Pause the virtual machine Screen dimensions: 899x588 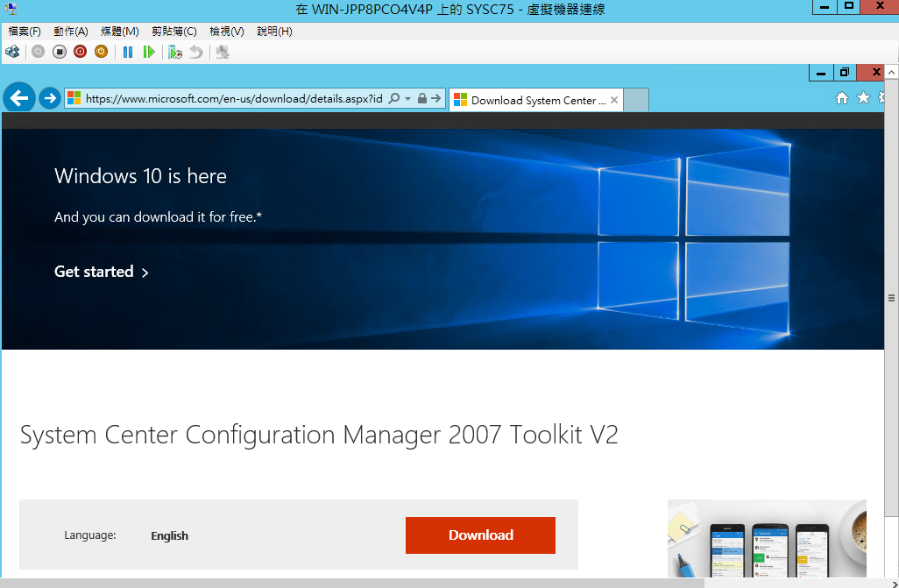[128, 53]
